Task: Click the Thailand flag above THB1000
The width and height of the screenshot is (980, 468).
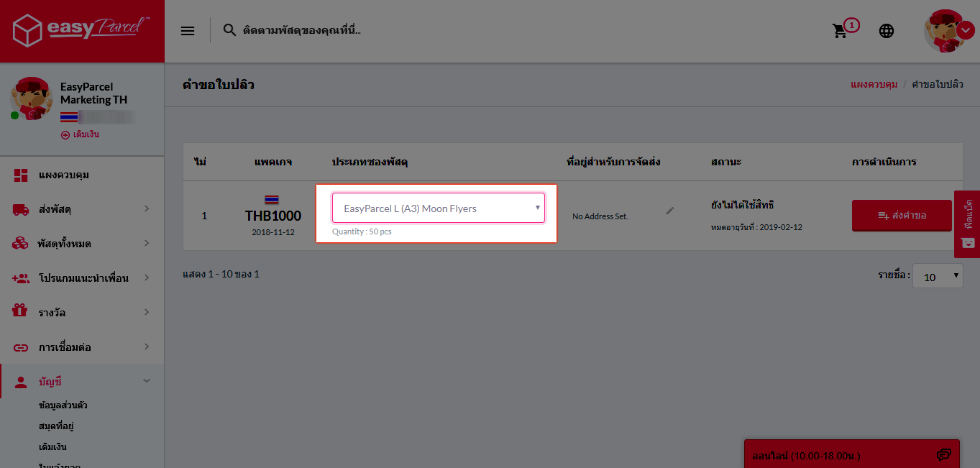Action: click(x=272, y=199)
